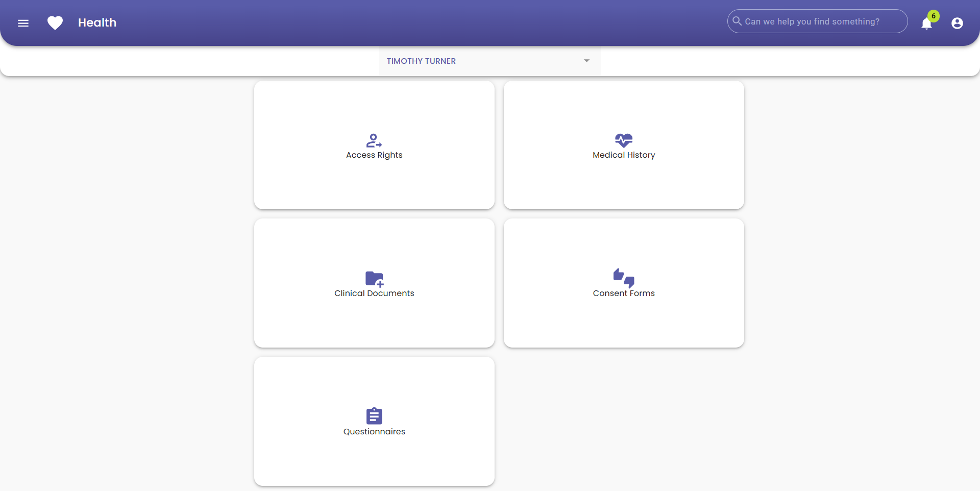Open the Medical History label
The width and height of the screenshot is (980, 491).
pyautogui.click(x=624, y=155)
